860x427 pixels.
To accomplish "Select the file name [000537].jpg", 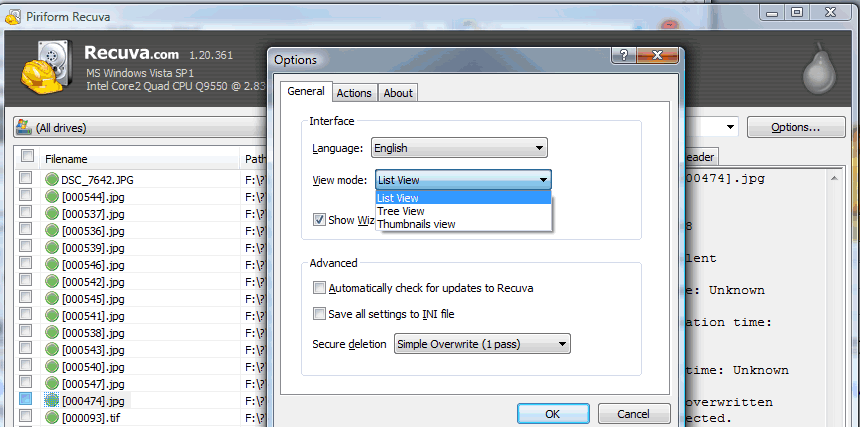I will pos(93,214).
